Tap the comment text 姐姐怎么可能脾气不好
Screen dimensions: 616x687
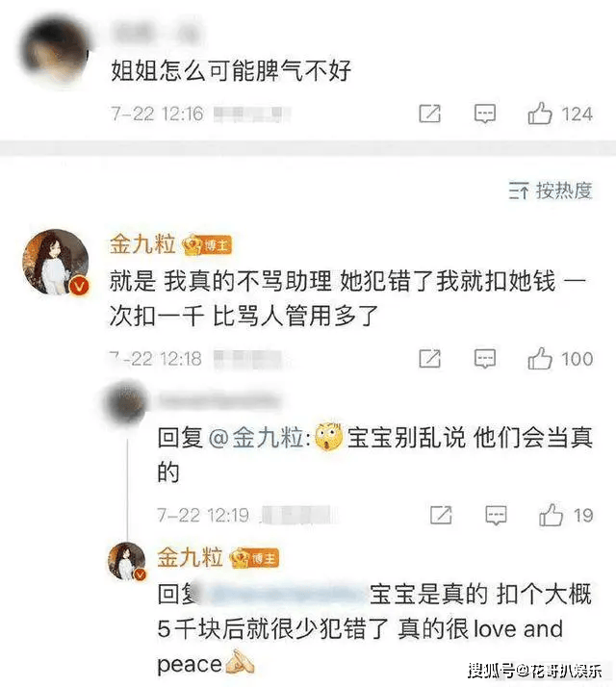pos(231,70)
